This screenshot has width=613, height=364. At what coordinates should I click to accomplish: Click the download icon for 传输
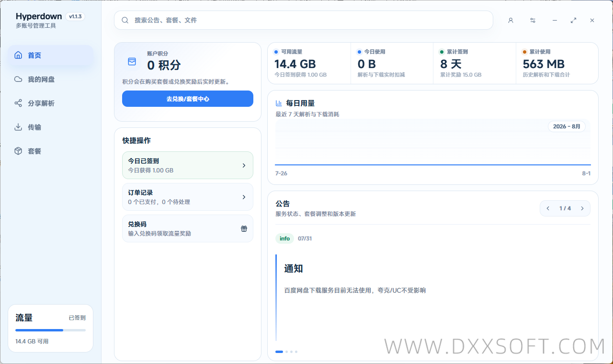coord(18,127)
